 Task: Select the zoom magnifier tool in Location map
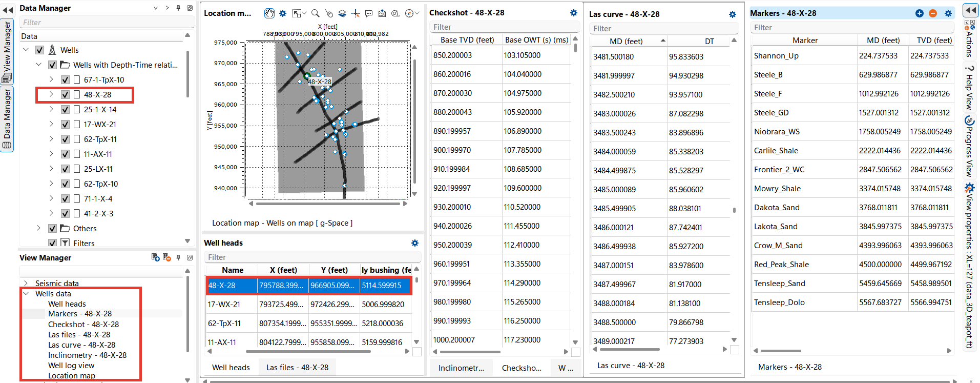pyautogui.click(x=316, y=13)
